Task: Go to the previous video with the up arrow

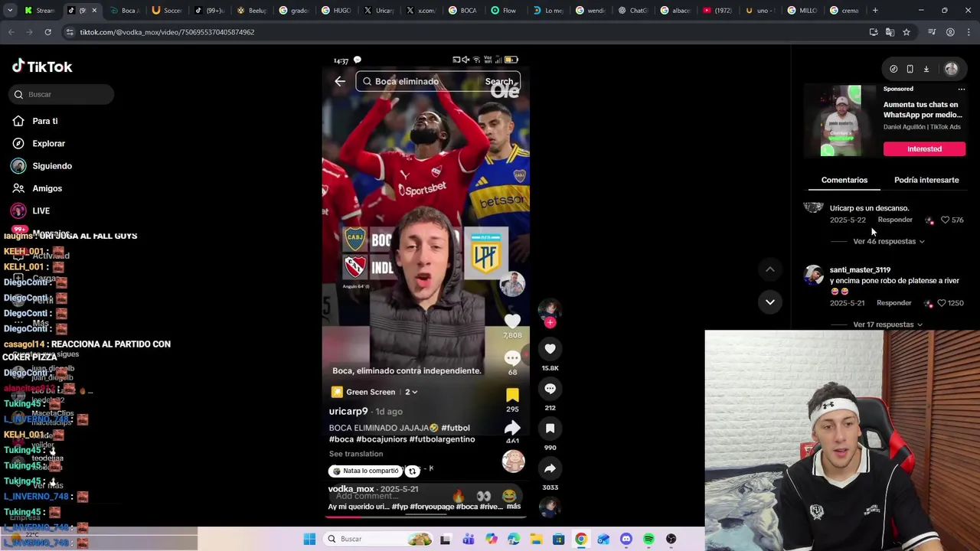Action: pyautogui.click(x=770, y=269)
